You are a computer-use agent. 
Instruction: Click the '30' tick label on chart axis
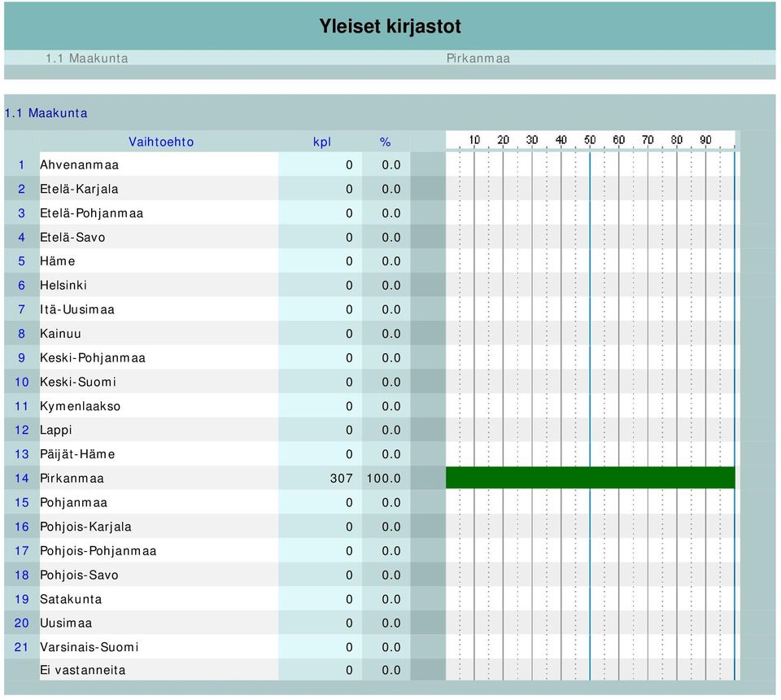pos(532,140)
